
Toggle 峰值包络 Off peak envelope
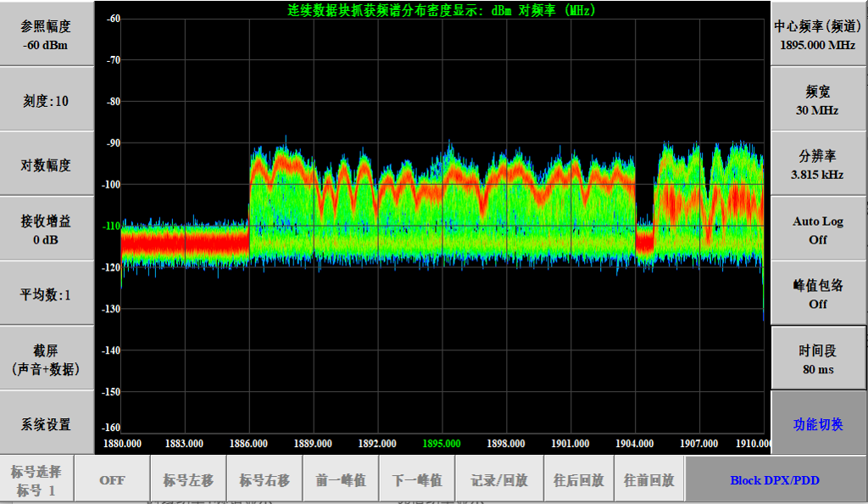818,294
